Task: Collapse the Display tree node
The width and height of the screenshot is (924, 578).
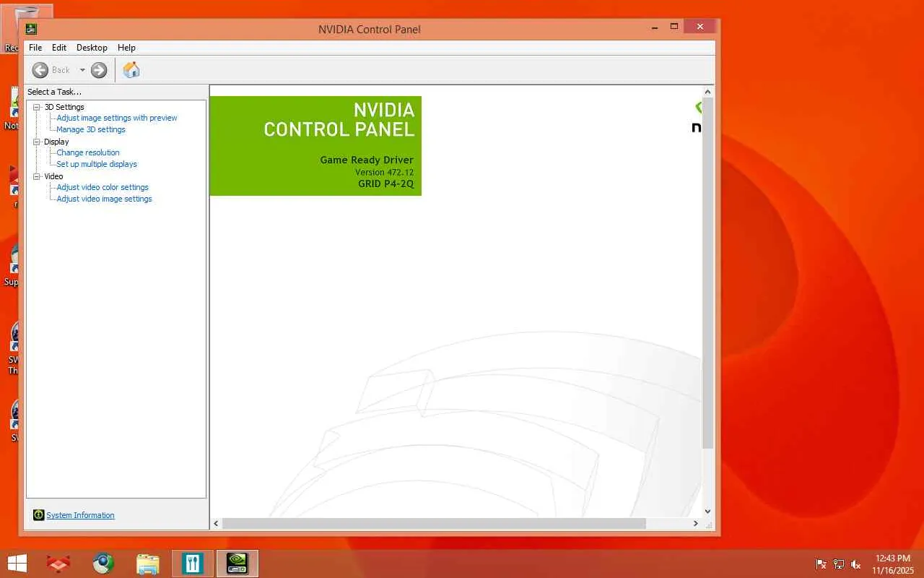Action: (x=37, y=142)
